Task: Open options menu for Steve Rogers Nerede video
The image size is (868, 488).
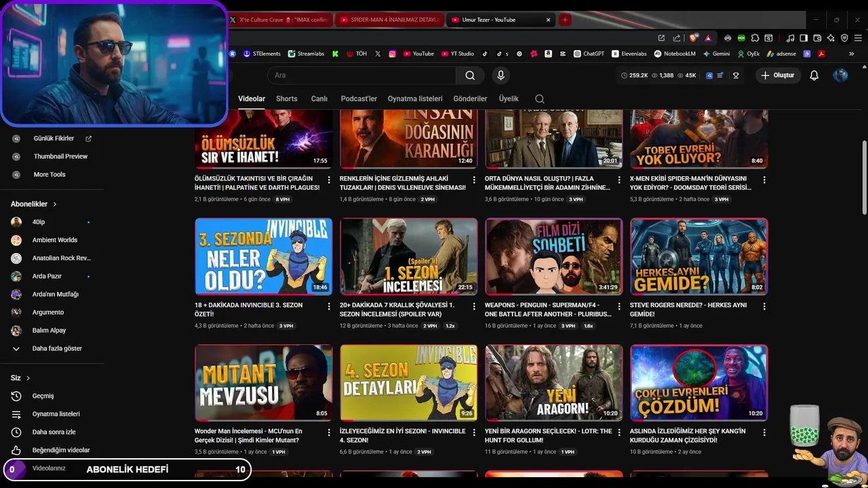Action: coord(764,306)
